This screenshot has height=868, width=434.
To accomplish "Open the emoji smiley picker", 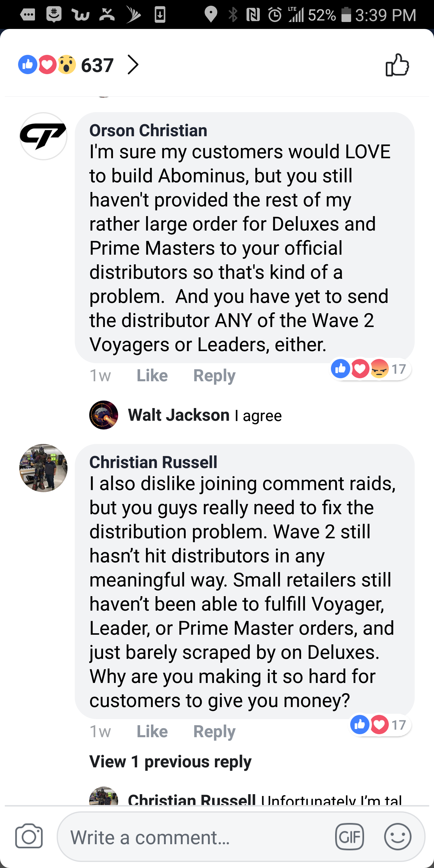I will [x=398, y=836].
